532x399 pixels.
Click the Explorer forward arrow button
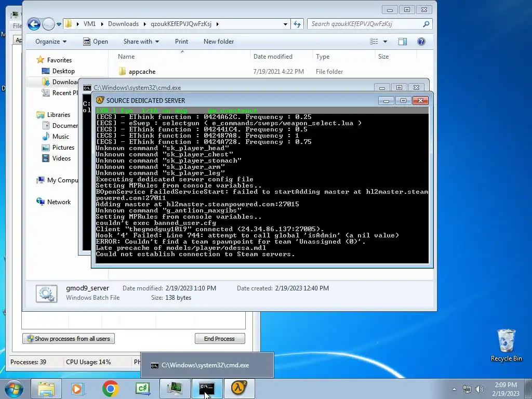[48, 24]
